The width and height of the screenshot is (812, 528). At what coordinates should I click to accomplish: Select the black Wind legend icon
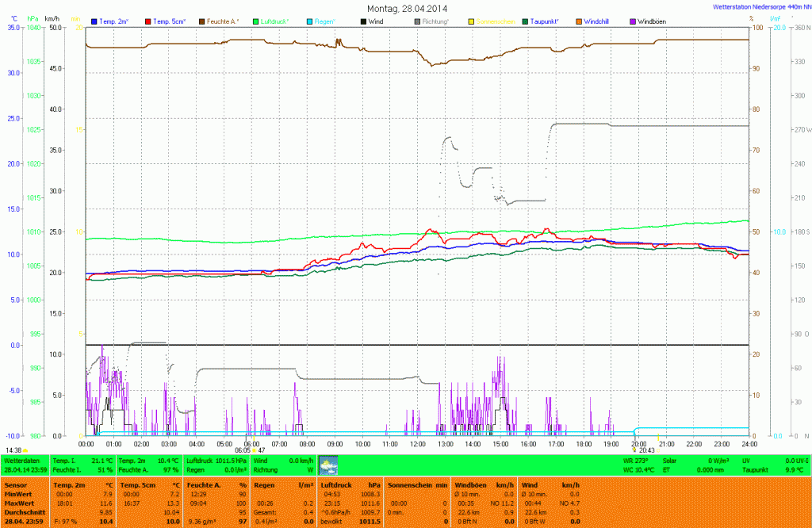click(x=363, y=20)
